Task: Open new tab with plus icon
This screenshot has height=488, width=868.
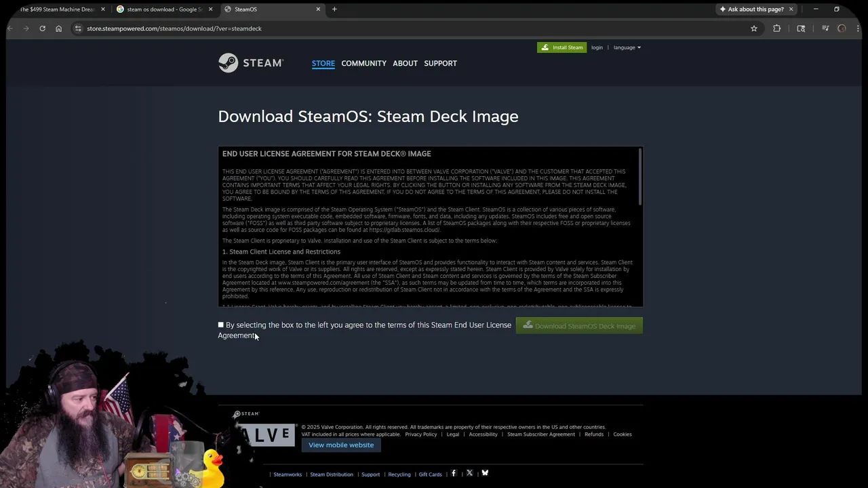Action: click(x=334, y=9)
